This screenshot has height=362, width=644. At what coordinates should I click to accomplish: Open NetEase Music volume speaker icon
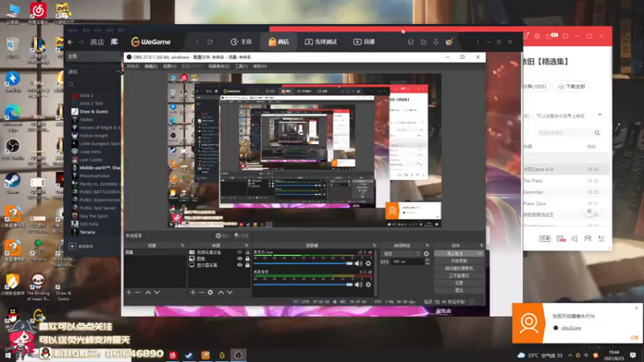click(575, 238)
